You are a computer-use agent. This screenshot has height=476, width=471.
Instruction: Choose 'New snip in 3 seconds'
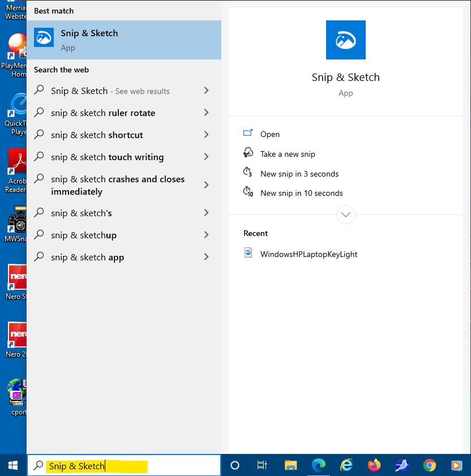(299, 174)
